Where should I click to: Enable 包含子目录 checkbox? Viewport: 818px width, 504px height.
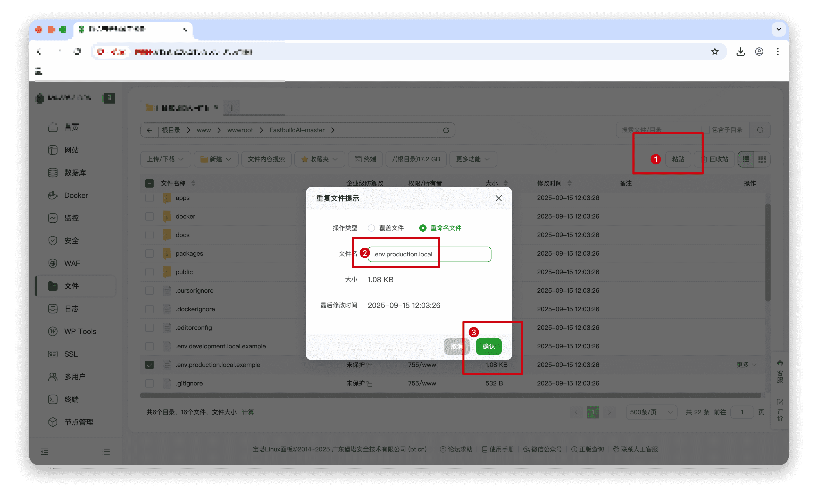[x=705, y=130]
